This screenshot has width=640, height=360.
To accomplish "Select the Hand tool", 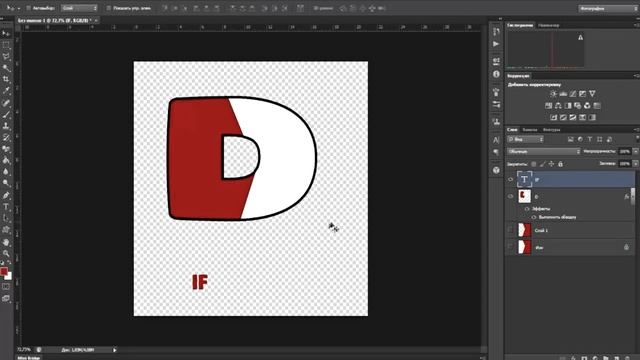I will (x=6, y=242).
